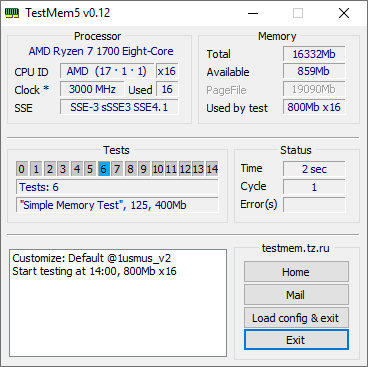Click the TestMem5 app icon in title bar
The image size is (368, 367).
pyautogui.click(x=12, y=13)
